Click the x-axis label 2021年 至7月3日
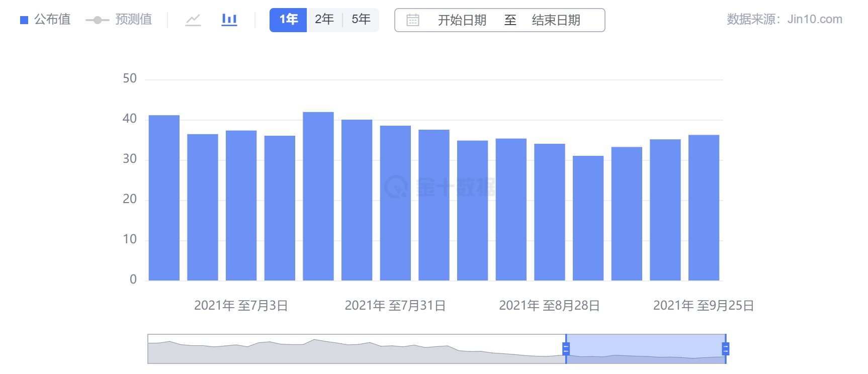Viewport: 868px width, 374px height. (241, 306)
